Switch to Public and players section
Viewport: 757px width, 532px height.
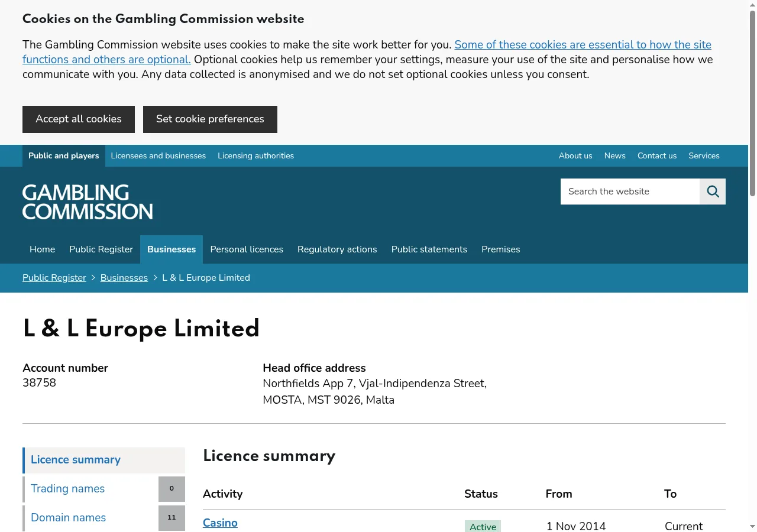click(x=64, y=155)
